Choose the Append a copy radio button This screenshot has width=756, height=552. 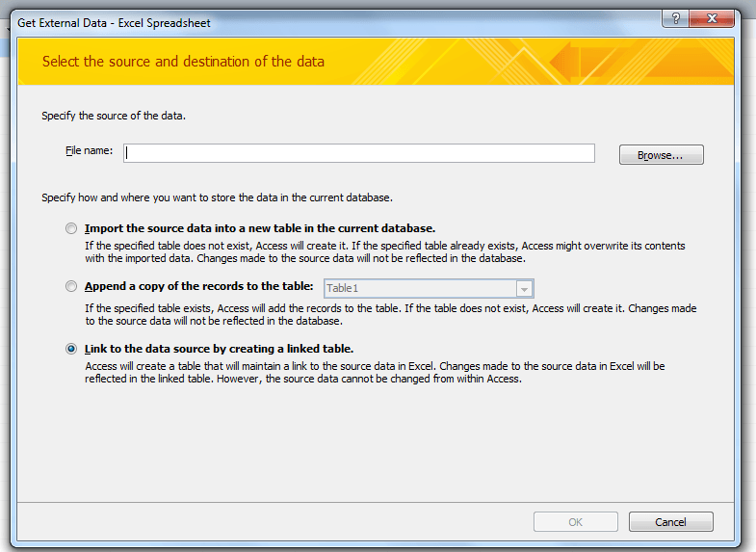coord(71,286)
